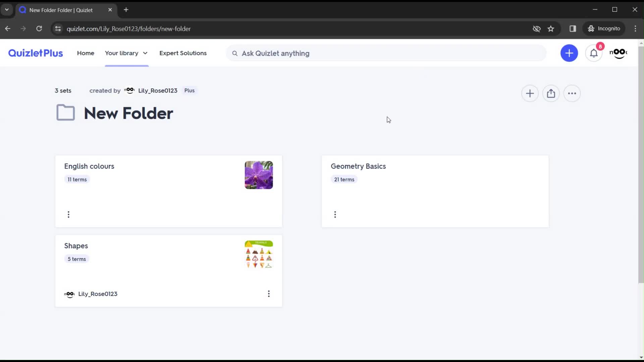This screenshot has width=644, height=362.
Task: Click the add set to folder icon
Action: [x=530, y=93]
